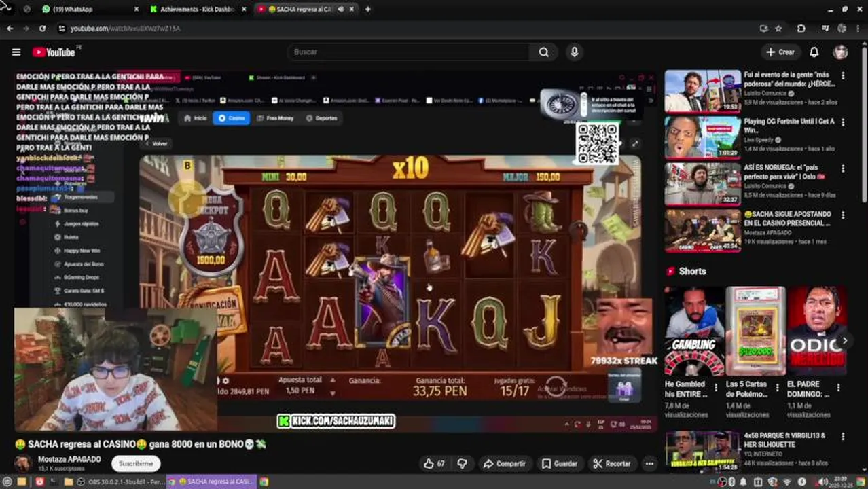The width and height of the screenshot is (868, 489).
Task: Open the Chrome icon in the taskbar
Action: (264, 482)
